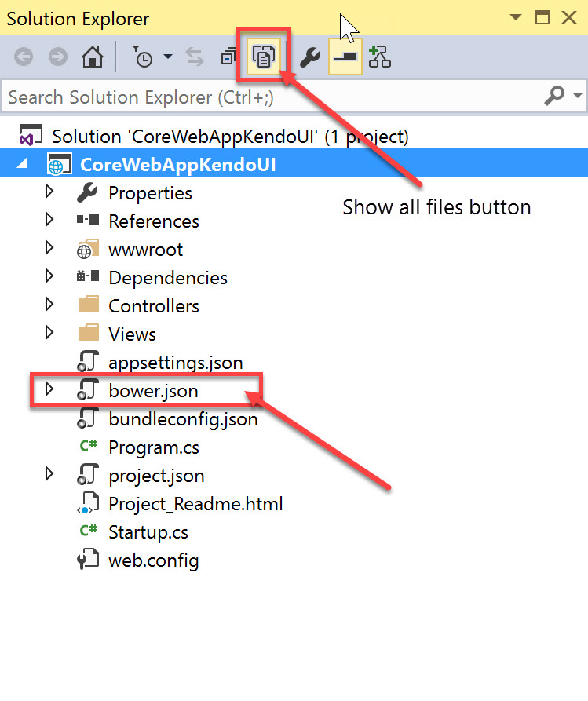Select Dependencies tree item

pyautogui.click(x=168, y=278)
